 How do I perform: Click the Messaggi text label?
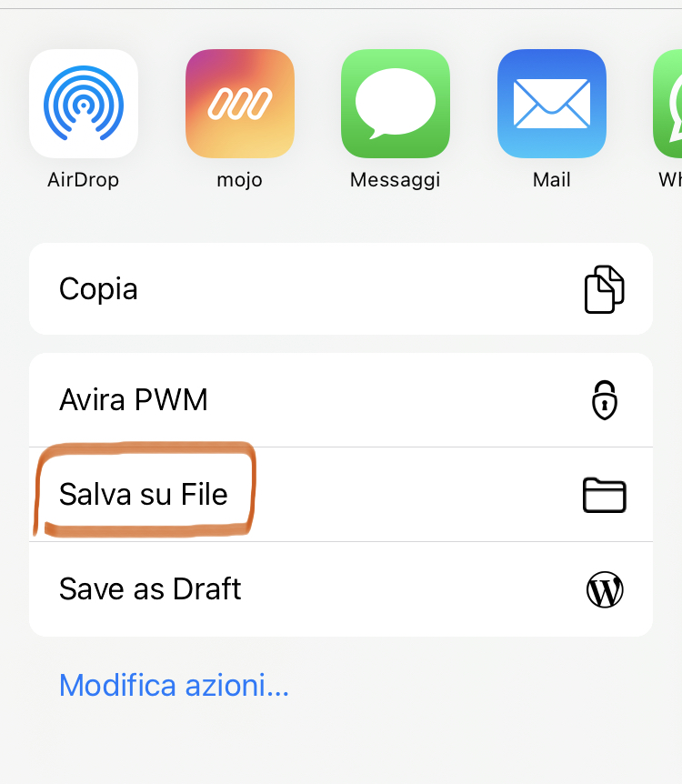(395, 180)
